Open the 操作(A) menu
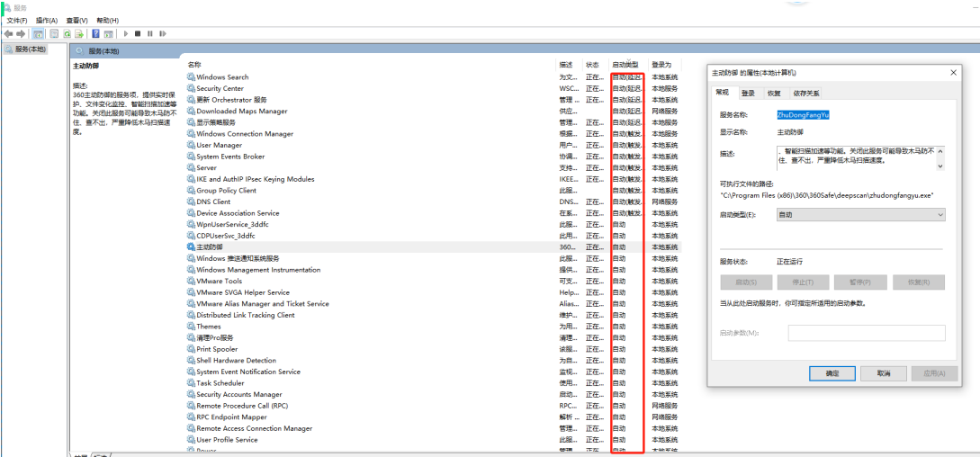 point(47,21)
